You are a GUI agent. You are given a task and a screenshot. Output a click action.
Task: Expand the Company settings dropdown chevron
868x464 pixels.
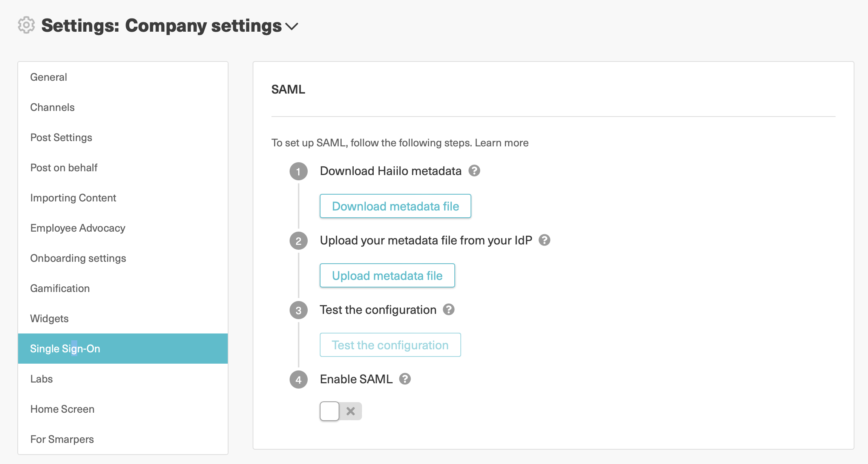291,26
